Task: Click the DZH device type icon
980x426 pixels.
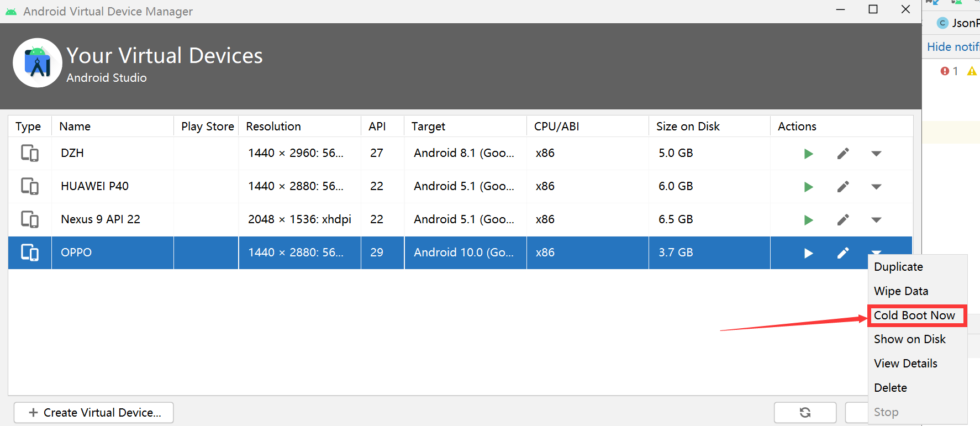Action: pos(30,153)
